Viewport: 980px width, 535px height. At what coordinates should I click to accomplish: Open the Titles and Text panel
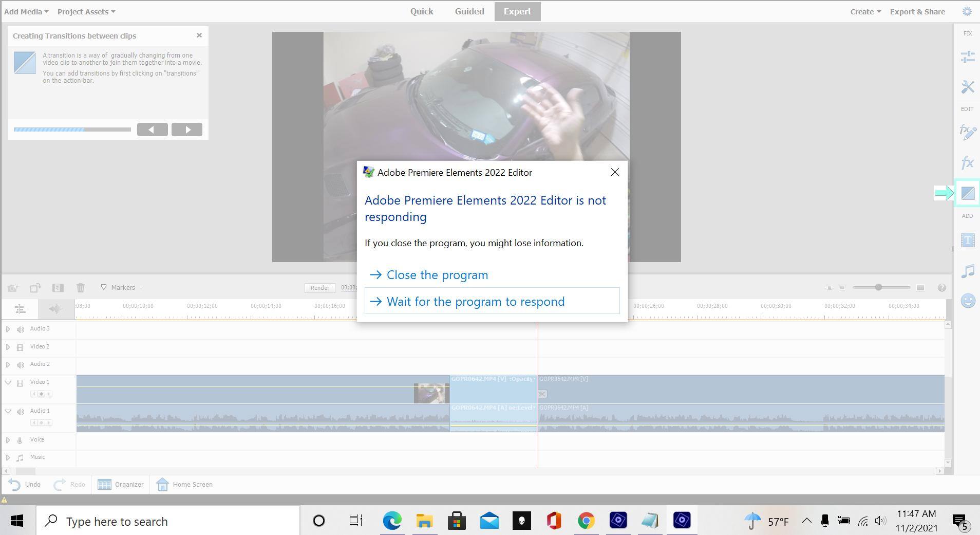click(968, 241)
